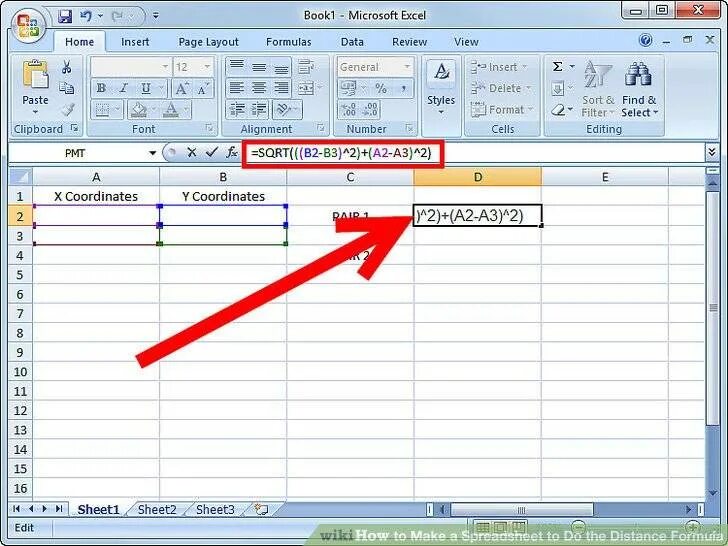Click Insert cells button
728x546 pixels.
[498, 67]
